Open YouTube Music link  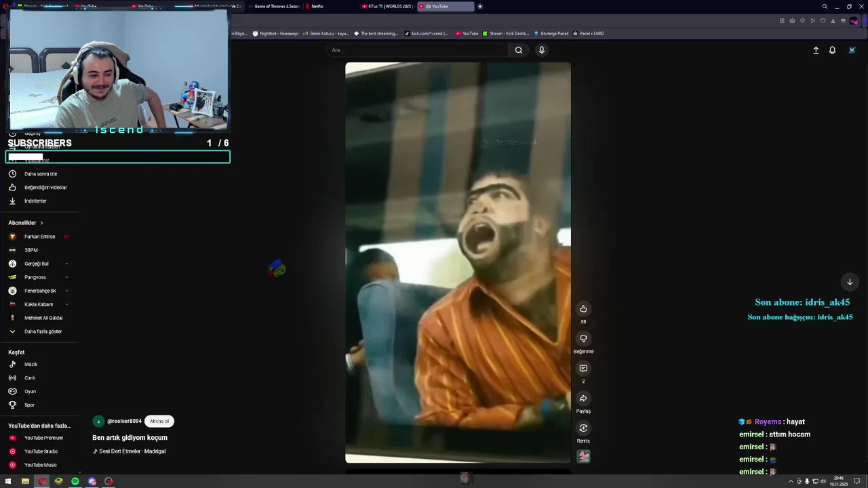[x=41, y=465]
